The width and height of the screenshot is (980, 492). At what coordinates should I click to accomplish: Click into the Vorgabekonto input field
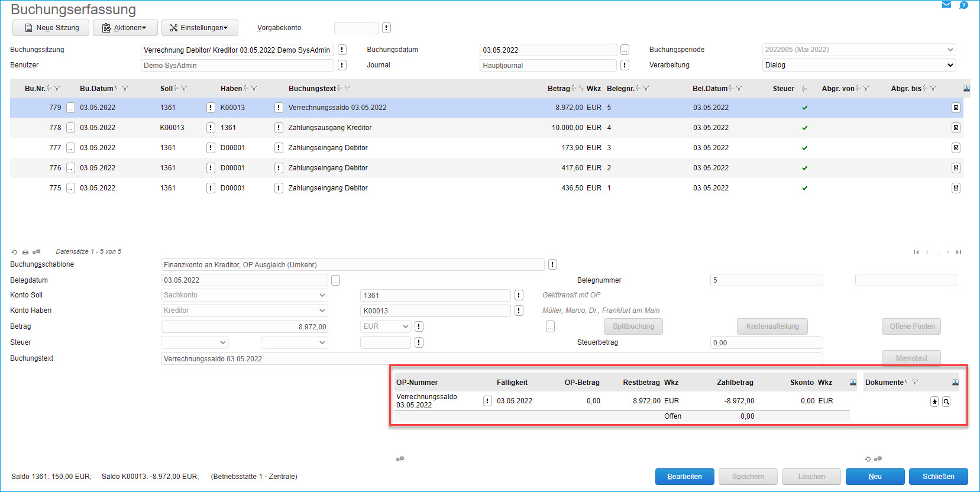tap(355, 28)
